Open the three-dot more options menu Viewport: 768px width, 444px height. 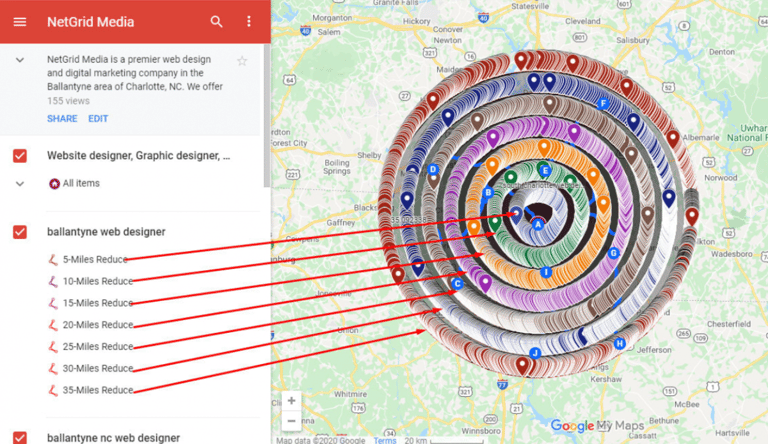pyautogui.click(x=249, y=22)
